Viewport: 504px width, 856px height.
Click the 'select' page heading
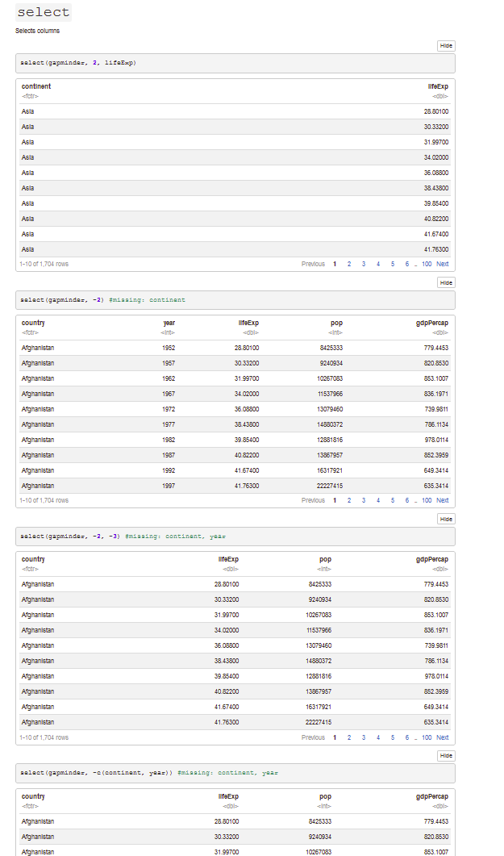(x=43, y=12)
